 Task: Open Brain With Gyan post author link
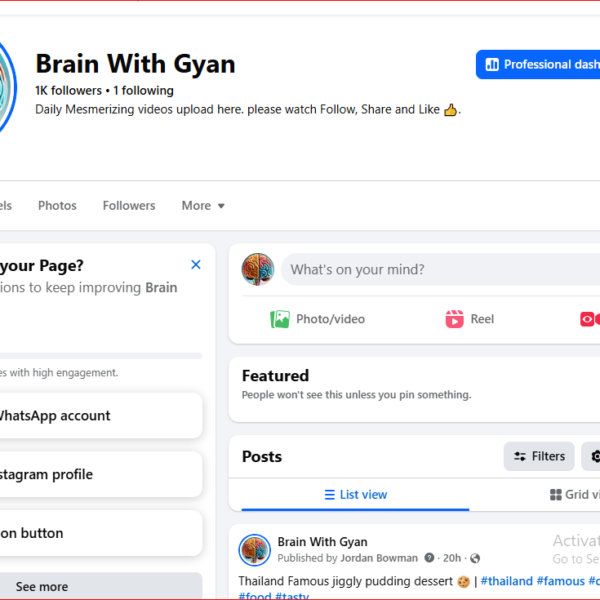[x=323, y=542]
